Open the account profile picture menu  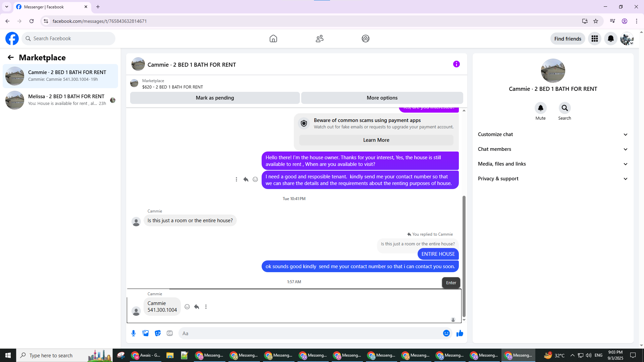[627, 39]
